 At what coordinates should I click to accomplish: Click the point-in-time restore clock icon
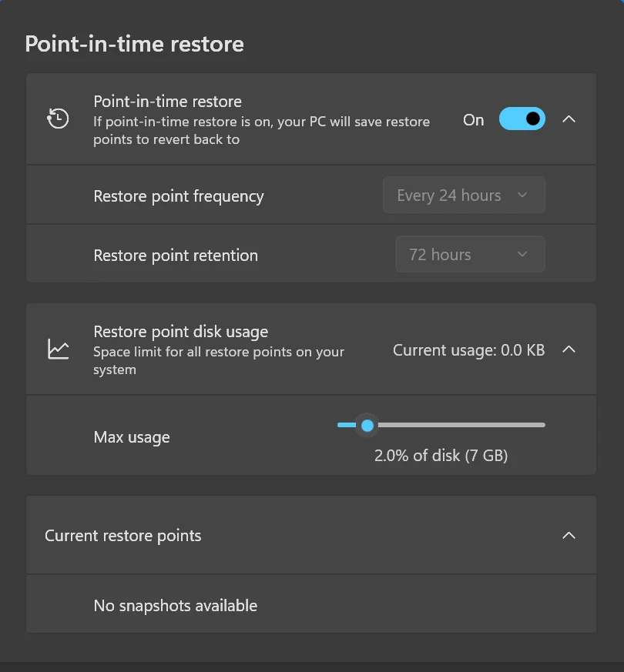point(58,119)
